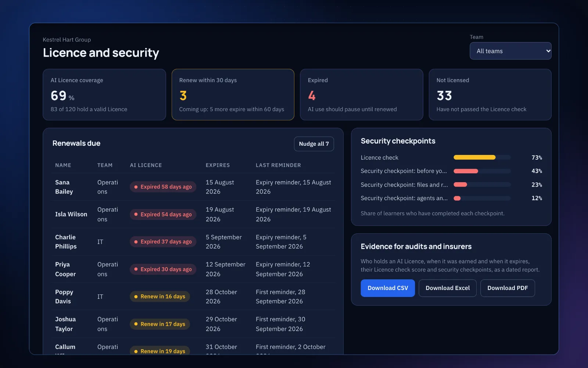Click the 12% agents checkpoint progress bar
Viewport: 588px width, 368px height.
(482, 198)
